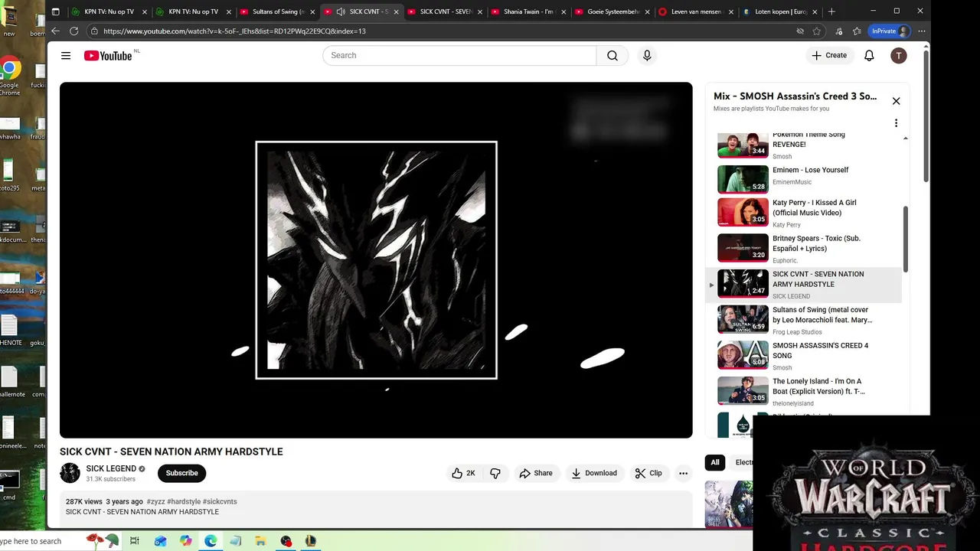The width and height of the screenshot is (980, 551).
Task: Open a new browser tab
Action: tap(831, 11)
